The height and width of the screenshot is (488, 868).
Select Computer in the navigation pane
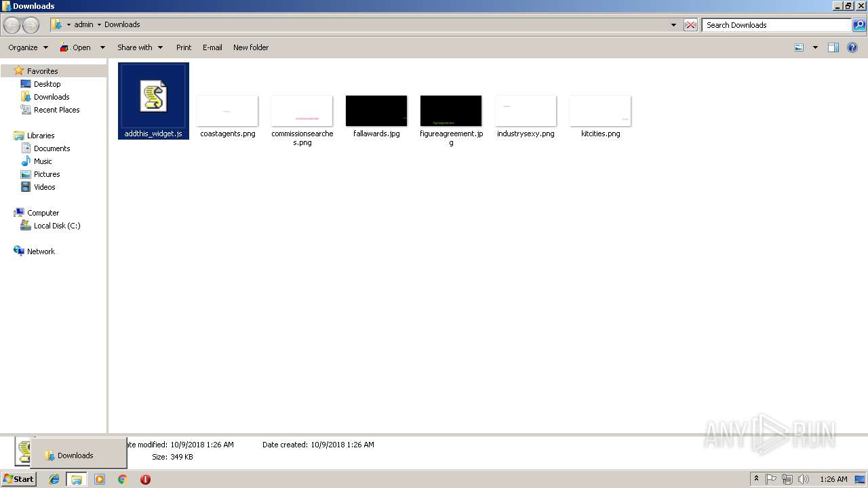coord(43,213)
